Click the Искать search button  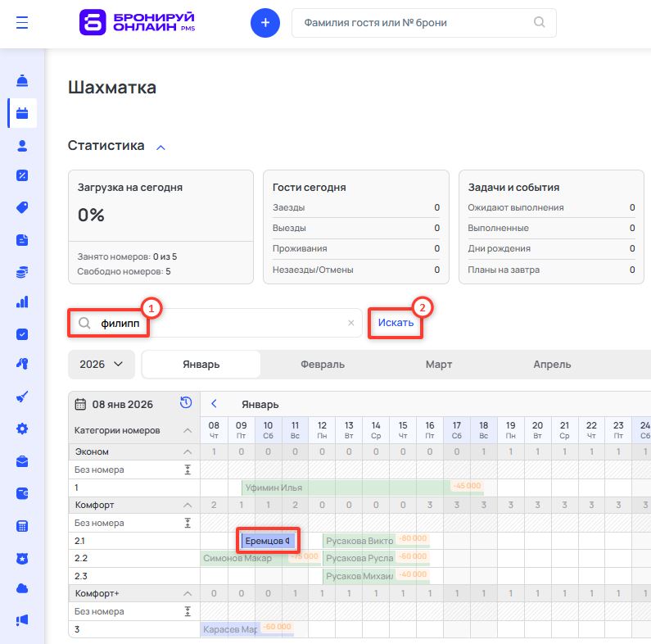coord(396,323)
